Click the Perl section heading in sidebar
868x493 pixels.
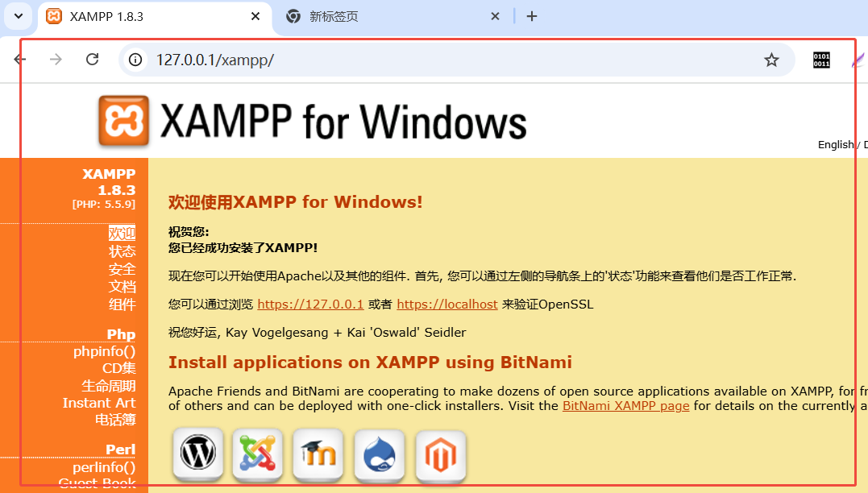coord(121,449)
